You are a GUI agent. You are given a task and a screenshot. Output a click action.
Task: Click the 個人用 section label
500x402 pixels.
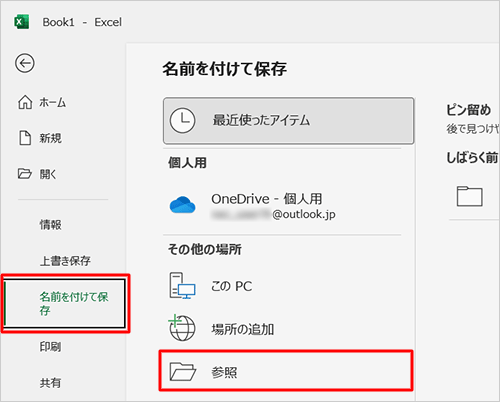coord(187,163)
